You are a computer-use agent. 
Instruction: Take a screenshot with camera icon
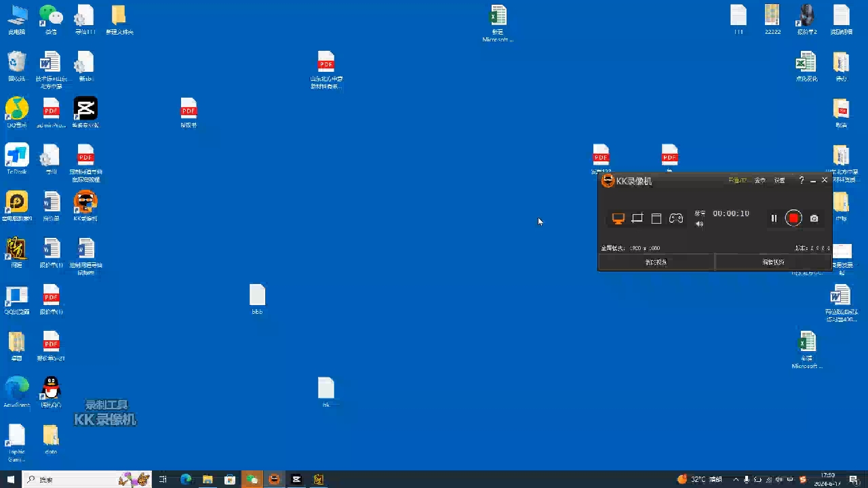click(814, 218)
